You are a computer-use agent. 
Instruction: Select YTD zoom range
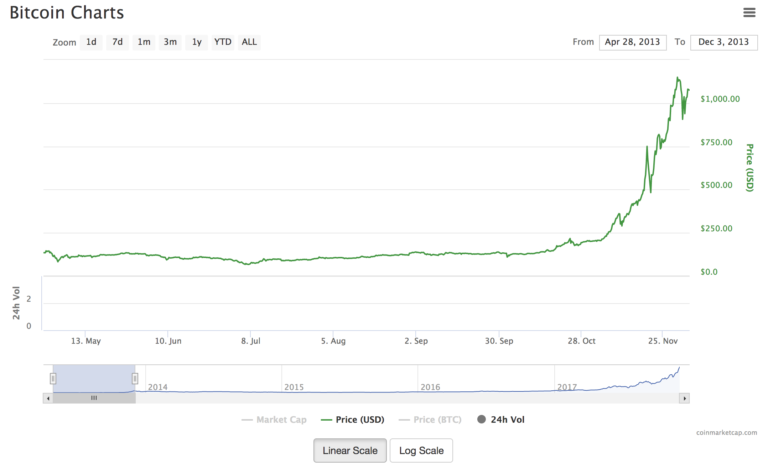point(222,42)
